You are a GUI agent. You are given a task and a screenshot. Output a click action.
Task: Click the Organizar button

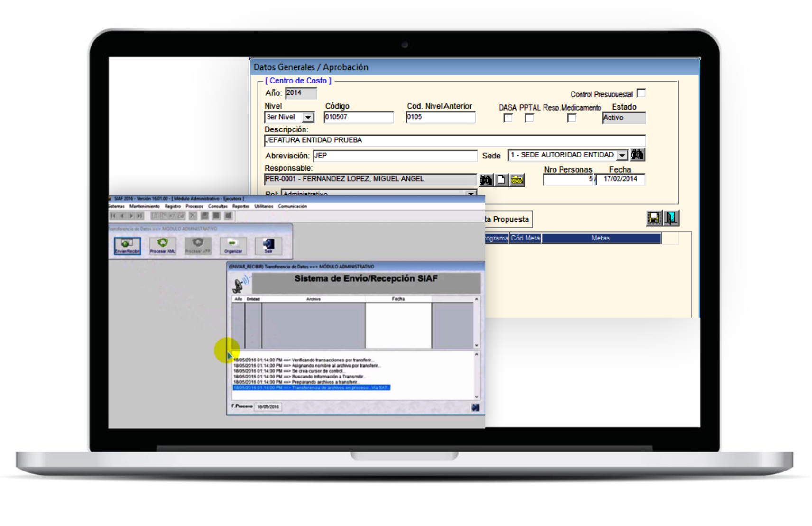coord(233,245)
